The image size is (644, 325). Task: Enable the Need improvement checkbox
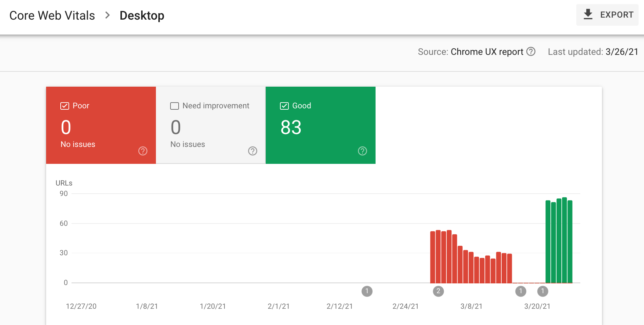click(x=174, y=106)
